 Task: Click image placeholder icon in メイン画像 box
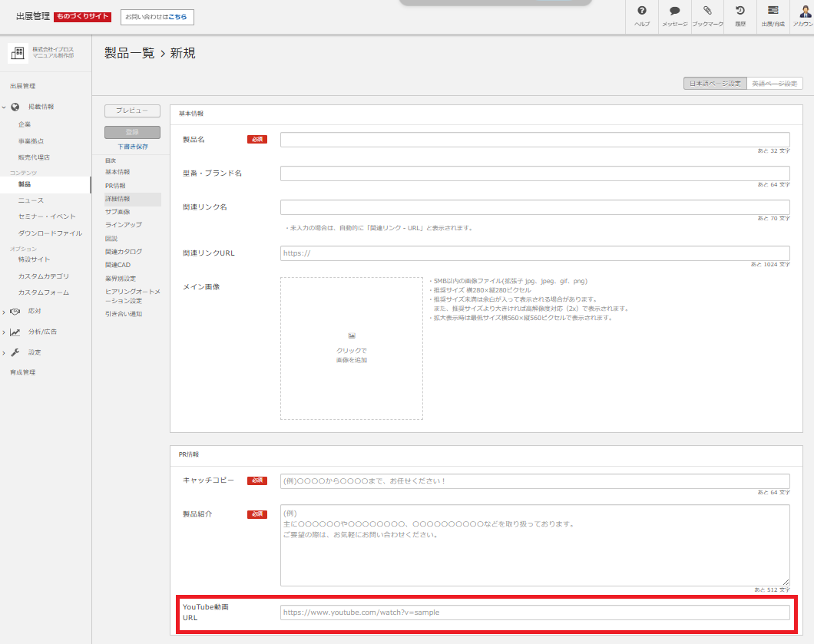pos(352,335)
